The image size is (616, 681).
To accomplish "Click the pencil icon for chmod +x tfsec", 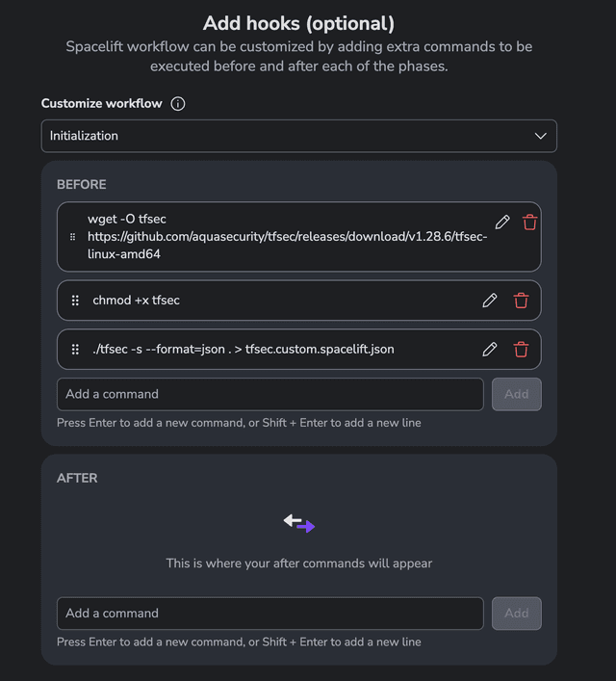I will pyautogui.click(x=490, y=301).
